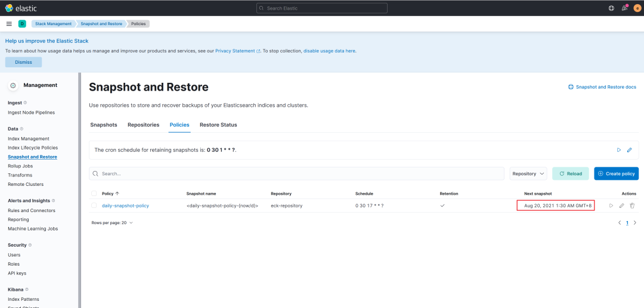Open the user account avatar

click(637, 8)
